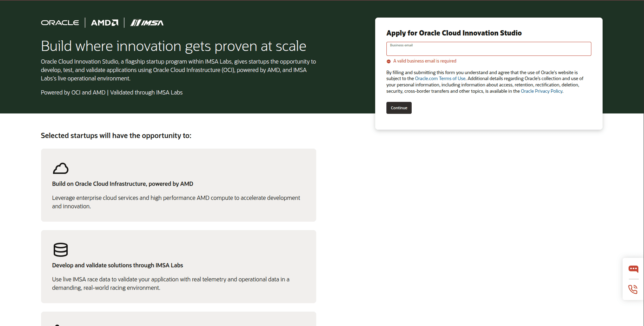This screenshot has height=326, width=644.
Task: Click the red error icon by email warning
Action: [389, 61]
